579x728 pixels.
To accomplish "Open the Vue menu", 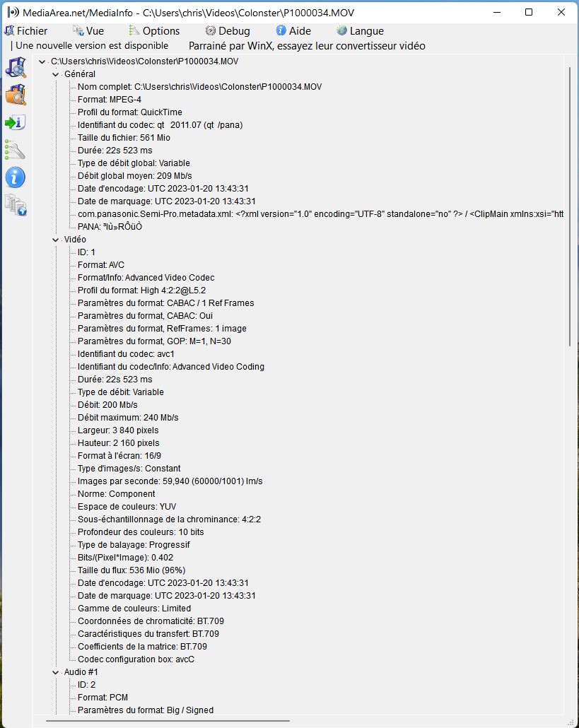I will (x=88, y=31).
